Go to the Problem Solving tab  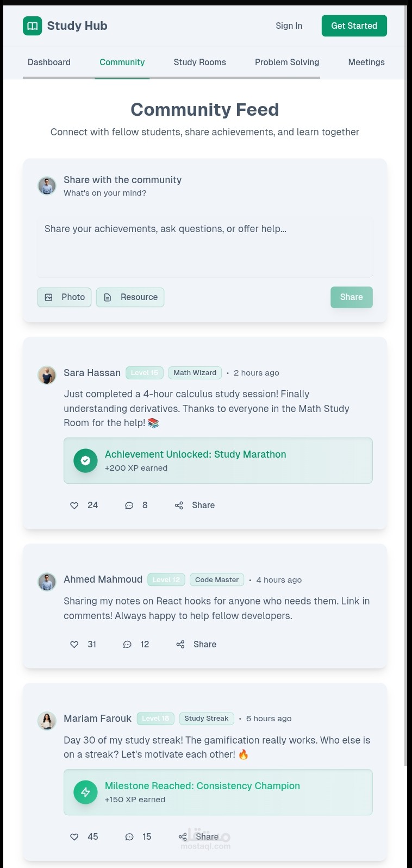pos(286,63)
